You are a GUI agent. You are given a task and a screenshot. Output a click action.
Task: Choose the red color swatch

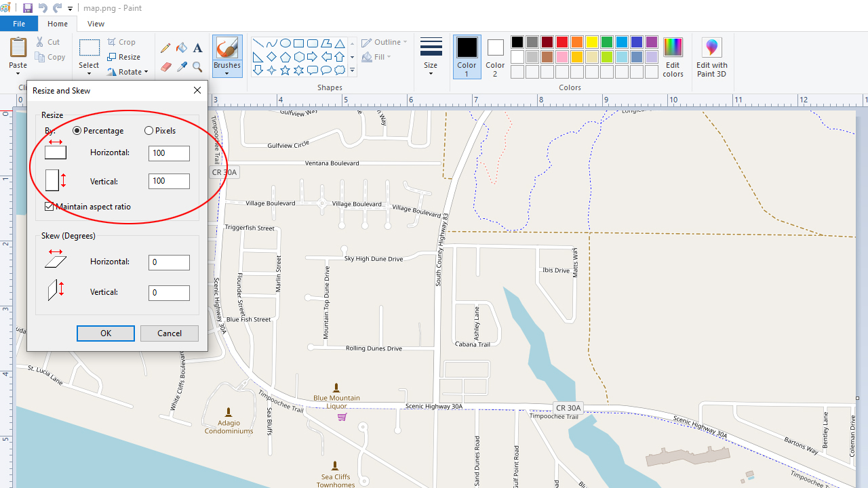point(562,42)
